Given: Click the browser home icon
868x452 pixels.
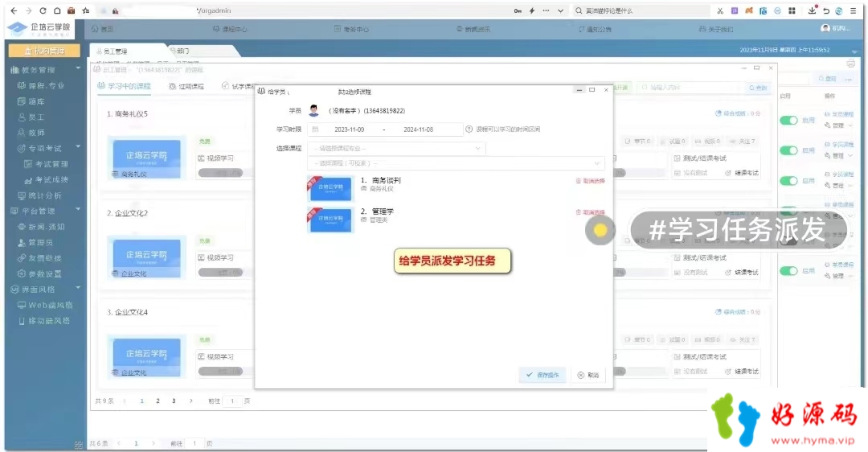Looking at the screenshot, I should coord(57,10).
